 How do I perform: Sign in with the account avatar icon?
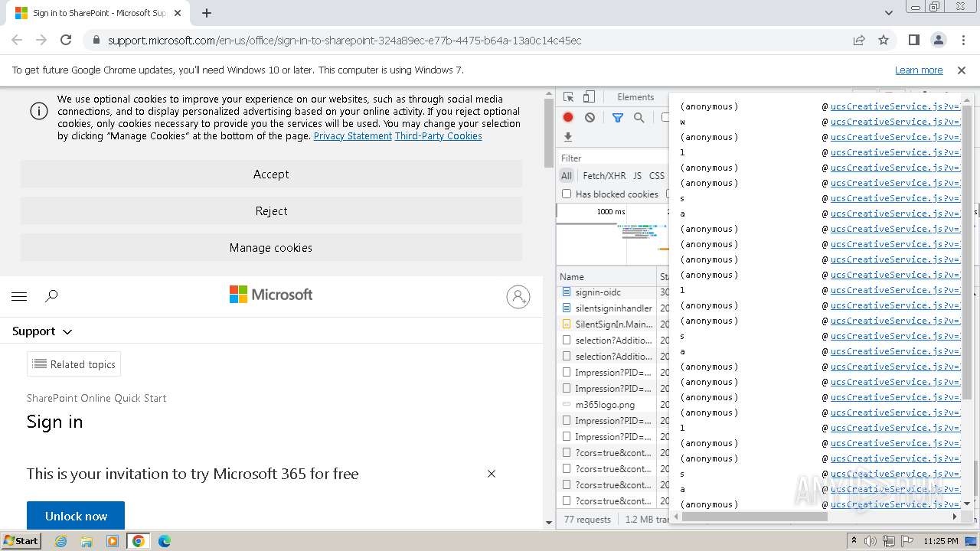pos(518,296)
